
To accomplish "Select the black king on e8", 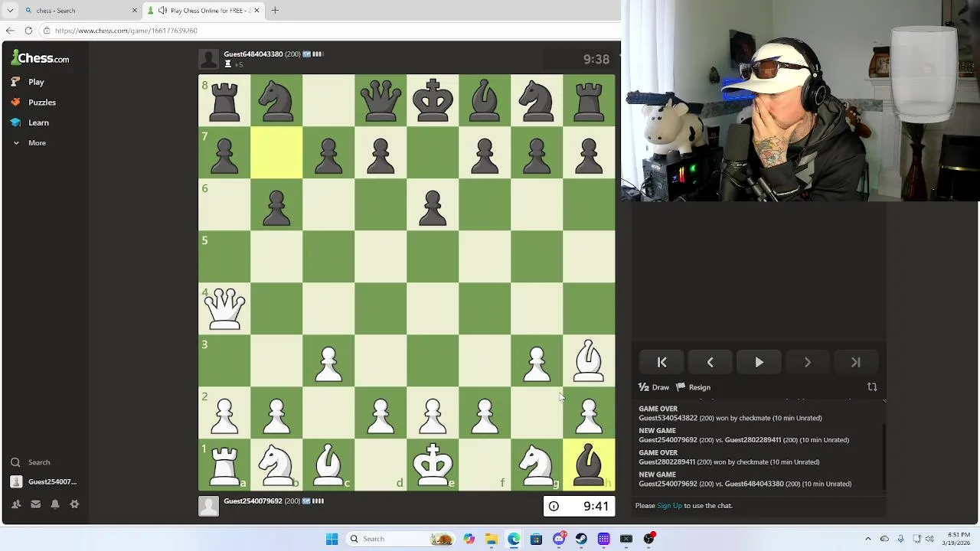I will pyautogui.click(x=433, y=100).
